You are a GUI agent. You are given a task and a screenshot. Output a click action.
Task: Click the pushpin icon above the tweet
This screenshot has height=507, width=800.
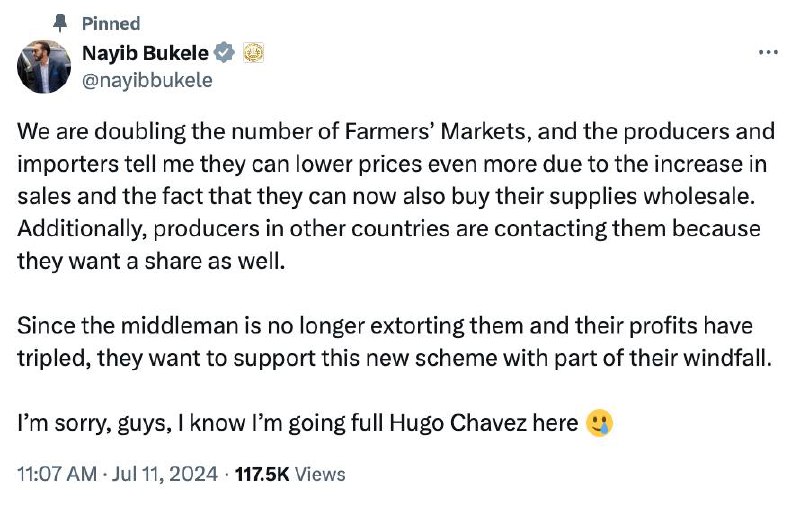[x=60, y=23]
